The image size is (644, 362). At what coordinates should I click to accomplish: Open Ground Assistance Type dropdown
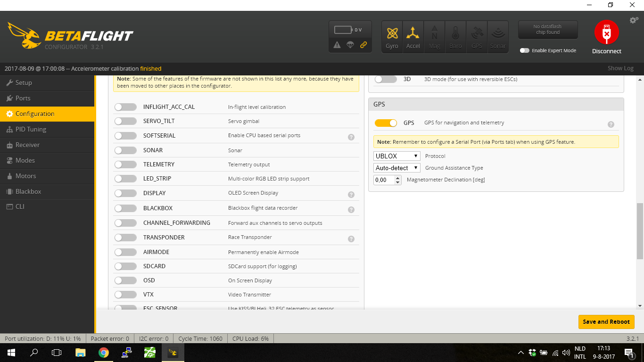pyautogui.click(x=397, y=168)
